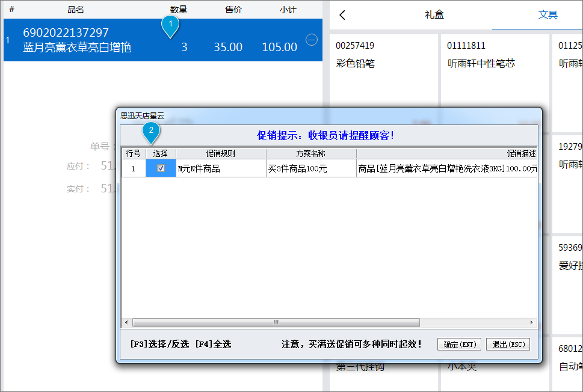The width and height of the screenshot is (583, 392).
Task: Select the 听雨轩中性笔芯 product card
Action: point(495,82)
